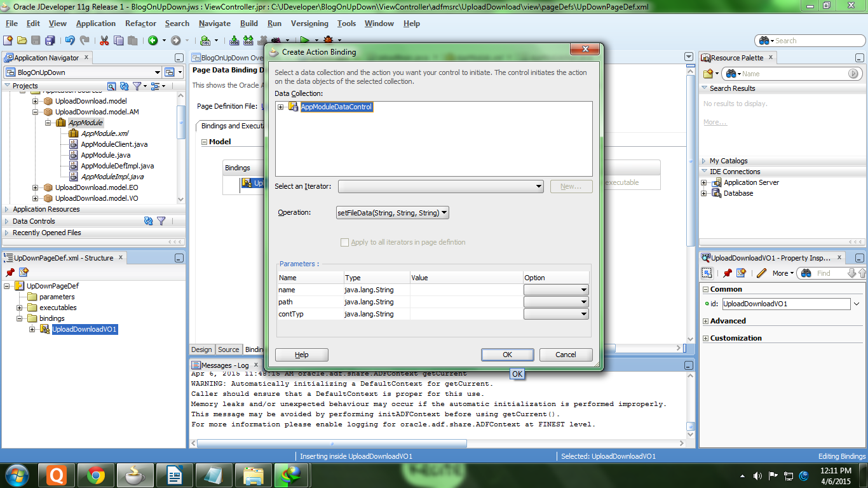Click the main toolbar Search field
The image size is (868, 488).
tap(810, 41)
